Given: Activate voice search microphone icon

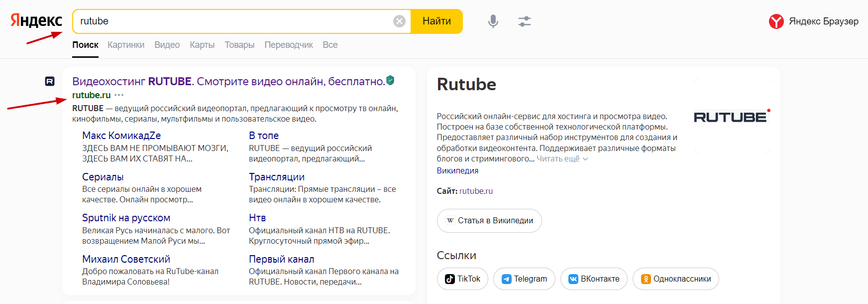Looking at the screenshot, I should (493, 21).
